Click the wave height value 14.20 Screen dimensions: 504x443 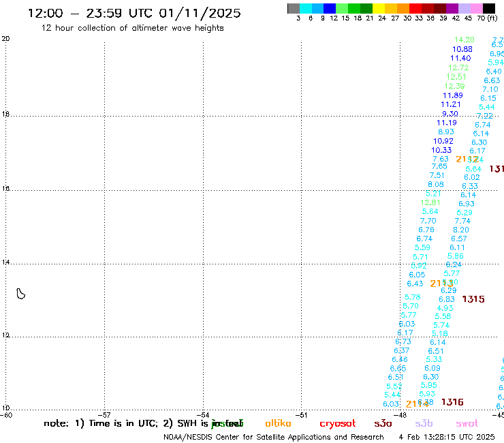464,40
